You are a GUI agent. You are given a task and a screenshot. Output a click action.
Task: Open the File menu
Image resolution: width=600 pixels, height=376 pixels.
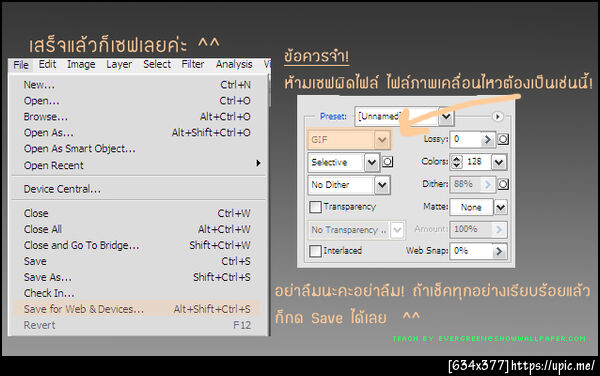[x=21, y=65]
